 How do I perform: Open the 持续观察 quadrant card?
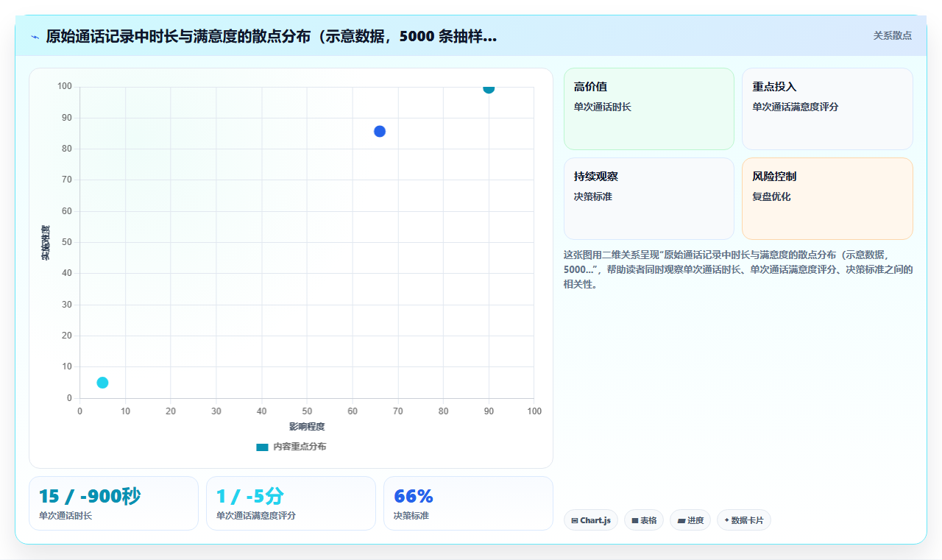coord(649,199)
